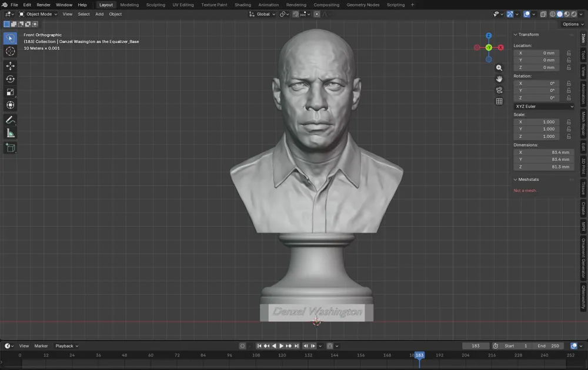Open the Global orientation dropdown

point(262,14)
